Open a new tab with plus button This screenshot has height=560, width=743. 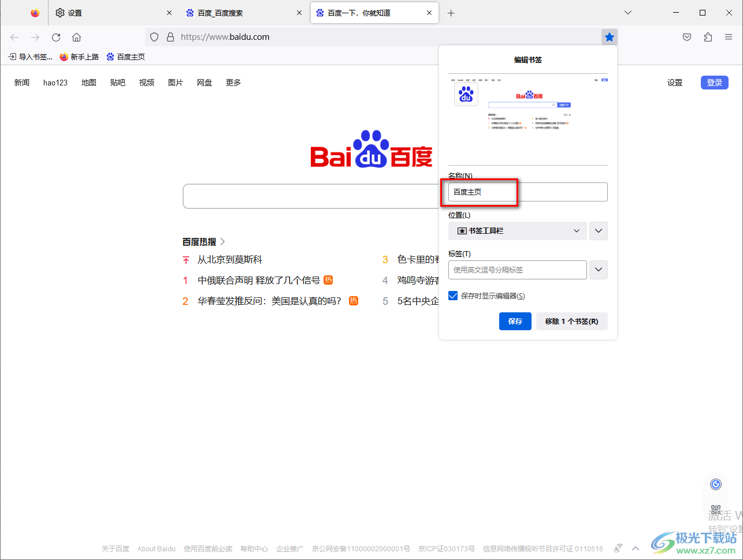[x=451, y=13]
